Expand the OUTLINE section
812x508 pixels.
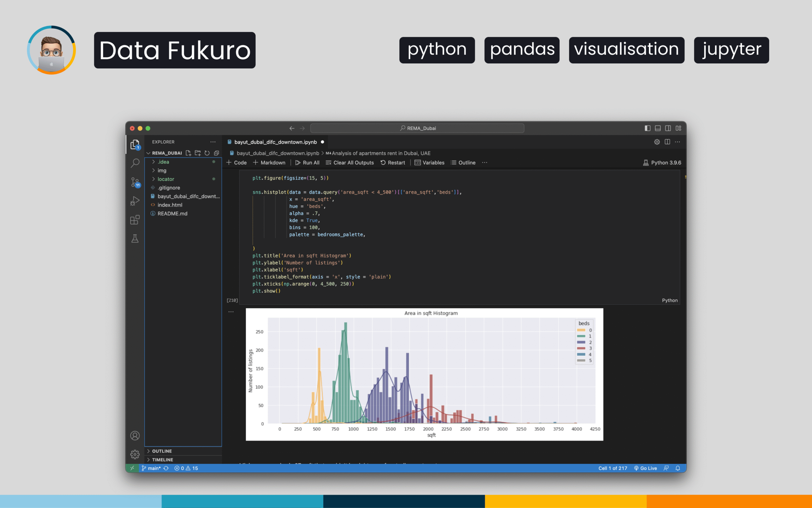pyautogui.click(x=162, y=451)
